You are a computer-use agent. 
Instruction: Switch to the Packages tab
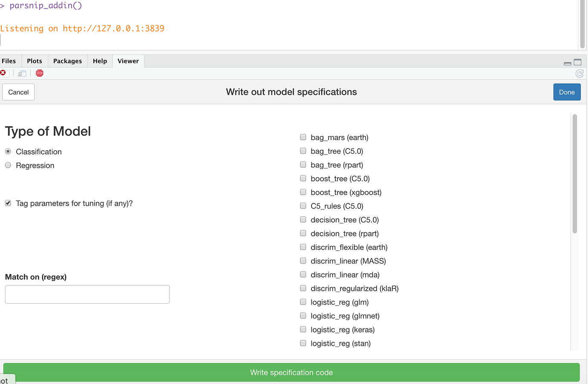[x=67, y=61]
